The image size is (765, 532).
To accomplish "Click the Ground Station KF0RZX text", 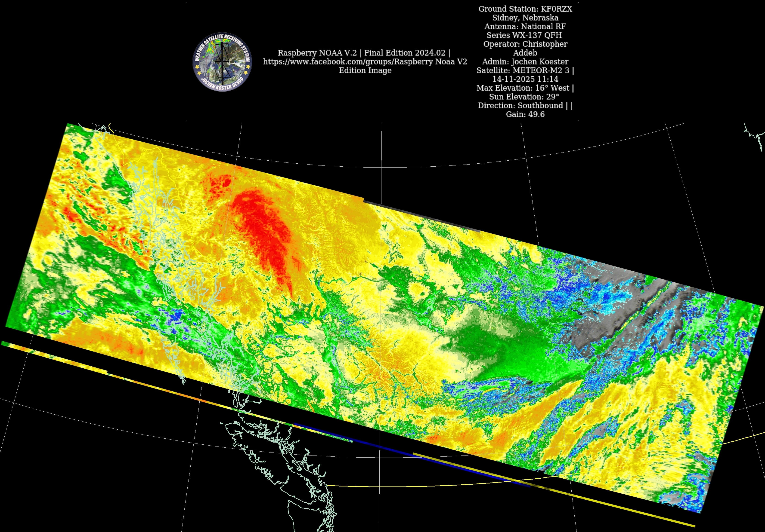I will 525,9.
